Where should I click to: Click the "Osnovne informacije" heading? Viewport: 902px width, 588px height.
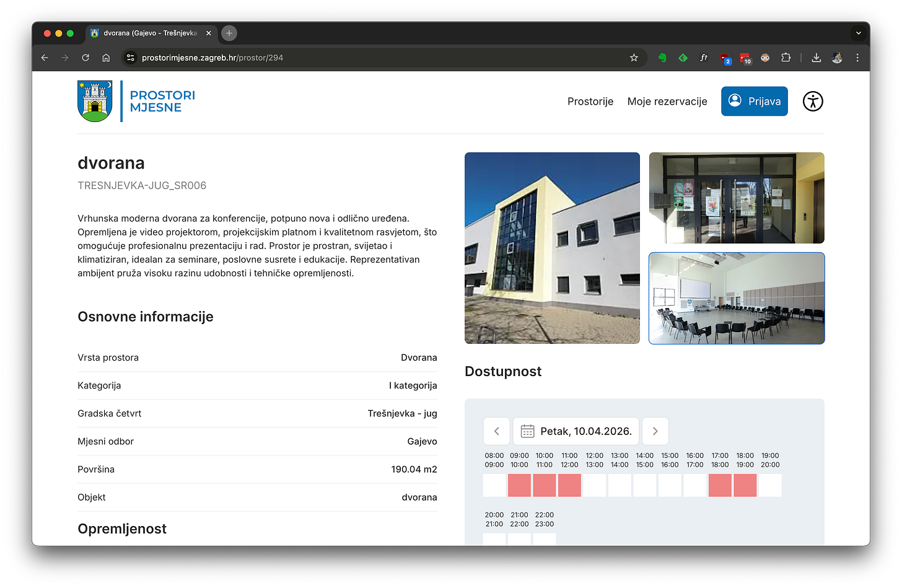(x=146, y=317)
